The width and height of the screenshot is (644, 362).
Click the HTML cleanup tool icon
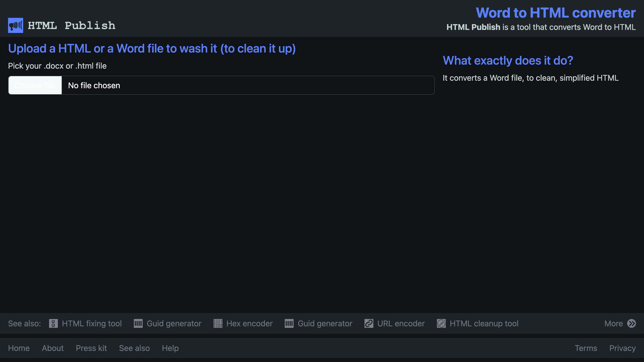coord(441,323)
